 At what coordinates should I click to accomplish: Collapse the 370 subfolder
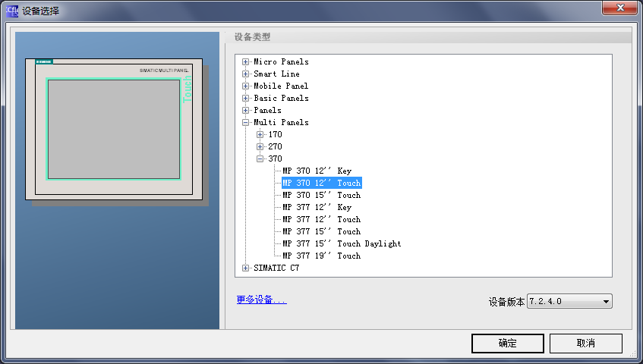click(x=260, y=158)
